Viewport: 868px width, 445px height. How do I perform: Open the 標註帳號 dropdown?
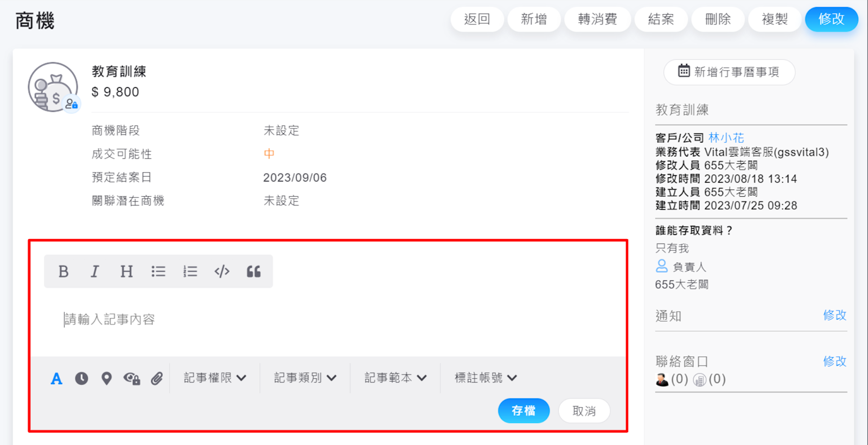pyautogui.click(x=486, y=378)
